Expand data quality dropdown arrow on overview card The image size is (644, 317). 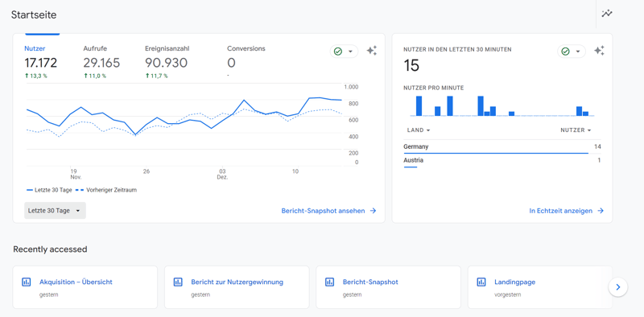coord(350,51)
